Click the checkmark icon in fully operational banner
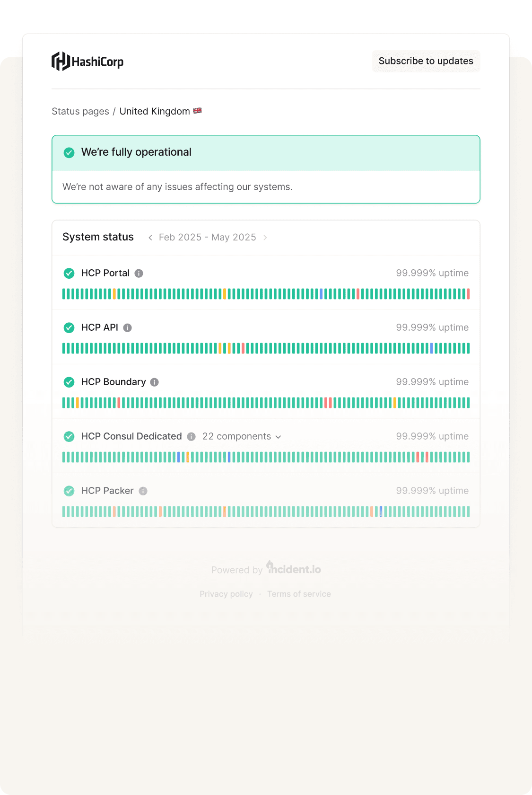Screen dimensions: 532x795 pyautogui.click(x=69, y=152)
